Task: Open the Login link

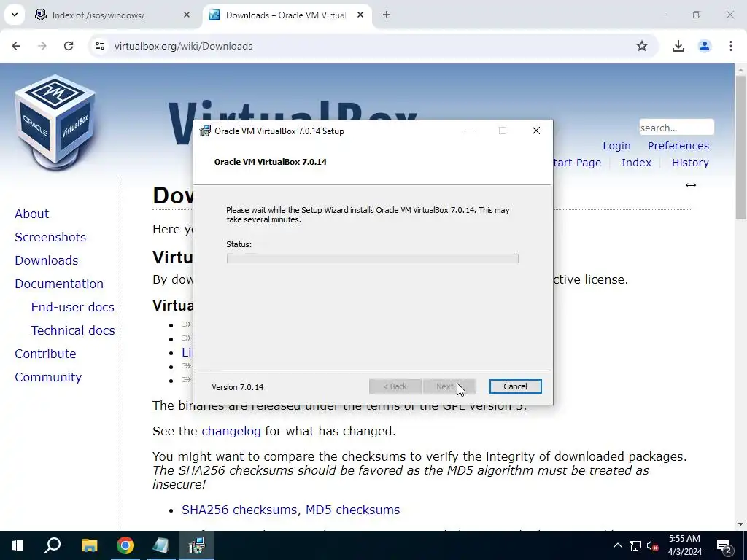Action: pos(616,146)
